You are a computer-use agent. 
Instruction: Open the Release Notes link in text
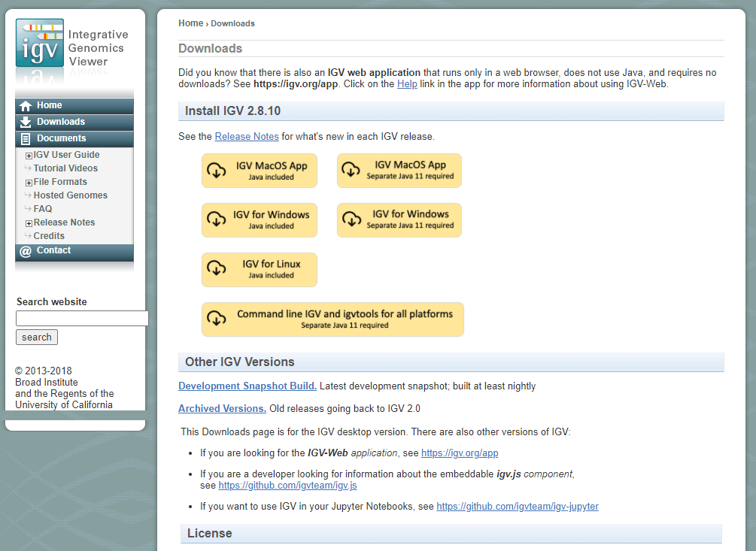pos(247,136)
